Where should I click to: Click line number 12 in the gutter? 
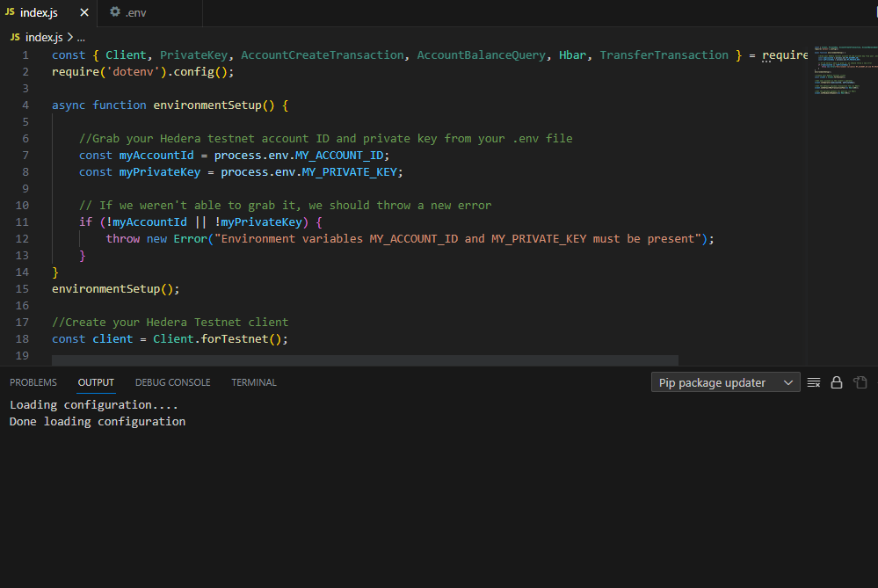[25, 238]
